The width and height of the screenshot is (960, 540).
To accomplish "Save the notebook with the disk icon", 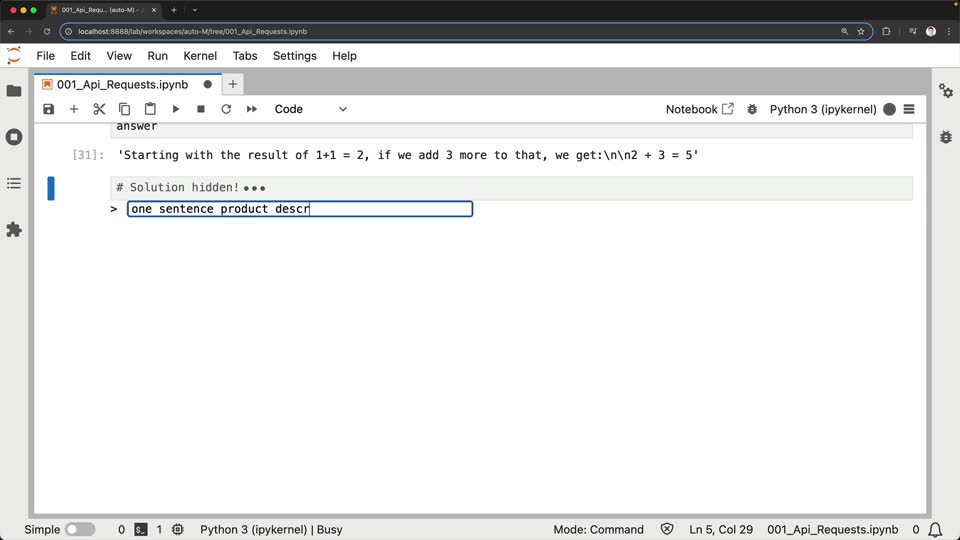I will tap(48, 109).
